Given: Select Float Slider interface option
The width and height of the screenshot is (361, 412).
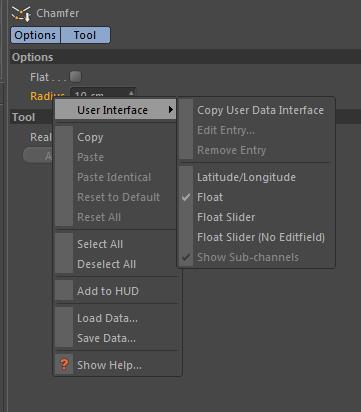Looking at the screenshot, I should tap(256, 217).
